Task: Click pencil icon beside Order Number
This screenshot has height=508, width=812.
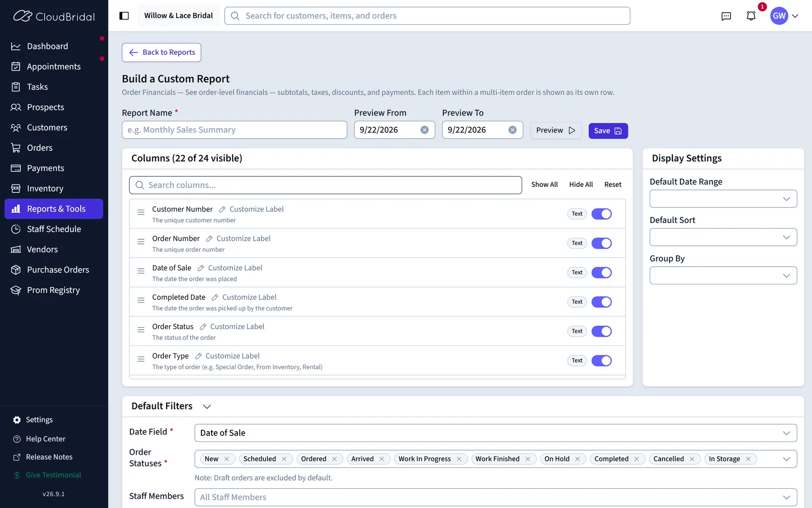Action: pyautogui.click(x=209, y=239)
